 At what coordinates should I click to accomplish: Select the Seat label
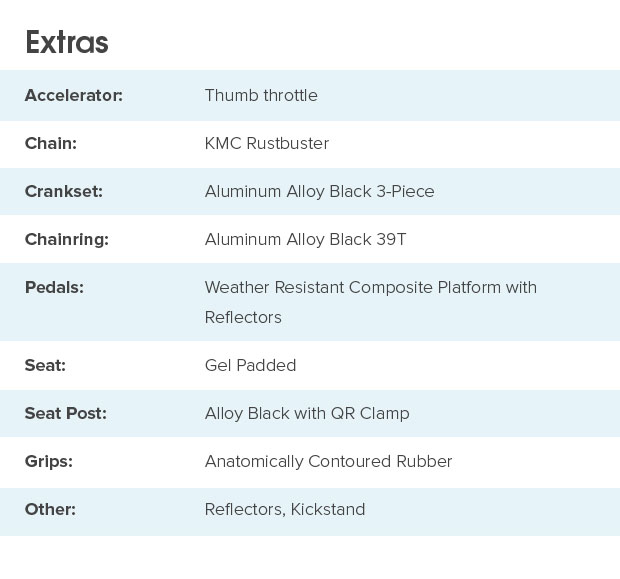tap(45, 365)
